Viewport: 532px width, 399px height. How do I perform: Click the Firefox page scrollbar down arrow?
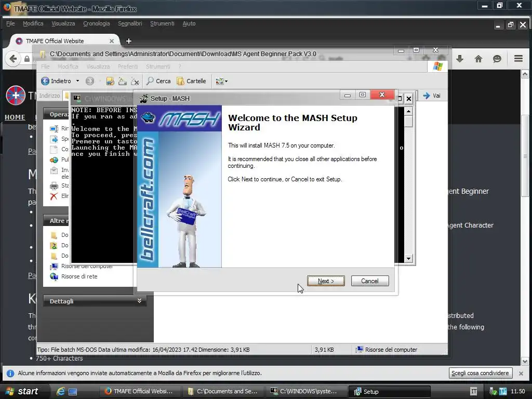pos(525,362)
